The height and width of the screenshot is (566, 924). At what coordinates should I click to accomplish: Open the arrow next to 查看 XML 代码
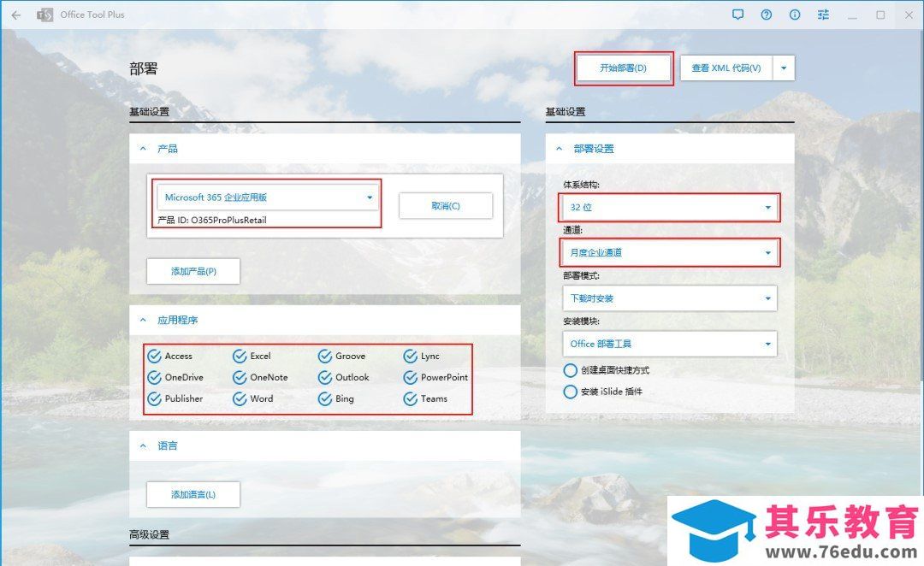coord(784,68)
